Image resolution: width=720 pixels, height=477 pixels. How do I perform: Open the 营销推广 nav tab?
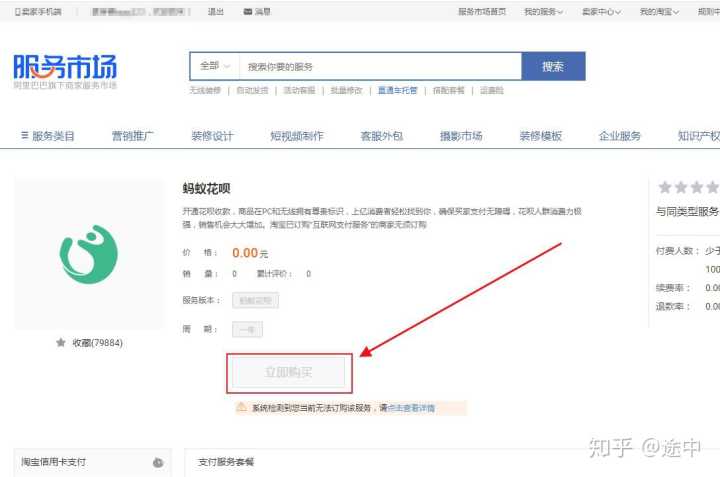tap(133, 136)
